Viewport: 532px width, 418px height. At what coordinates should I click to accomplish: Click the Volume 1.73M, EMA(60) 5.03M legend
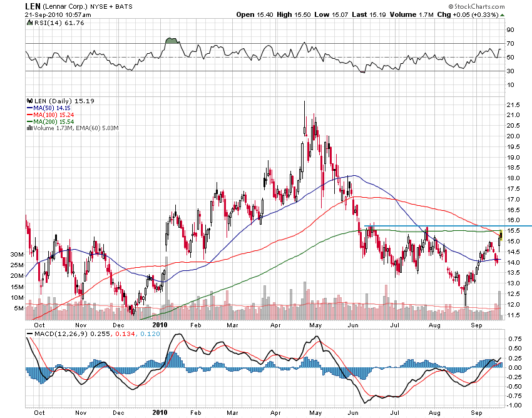click(x=76, y=128)
